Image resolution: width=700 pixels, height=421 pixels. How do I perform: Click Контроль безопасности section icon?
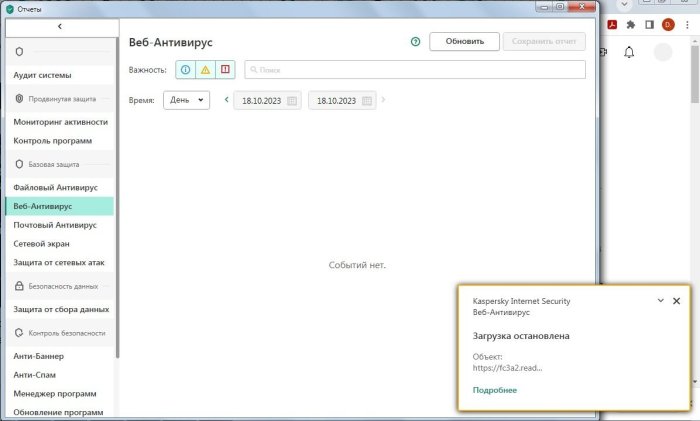[x=19, y=333]
